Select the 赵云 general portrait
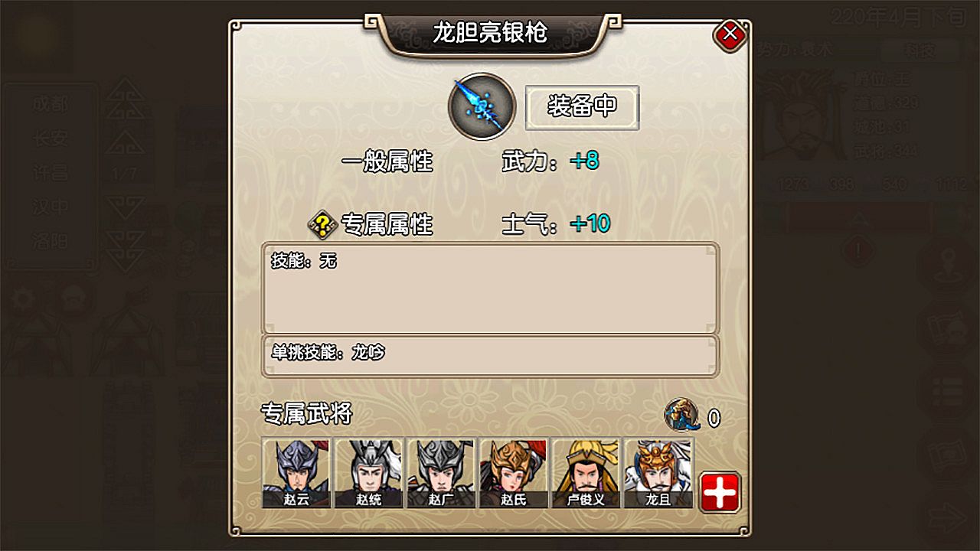The image size is (980, 551). click(296, 473)
